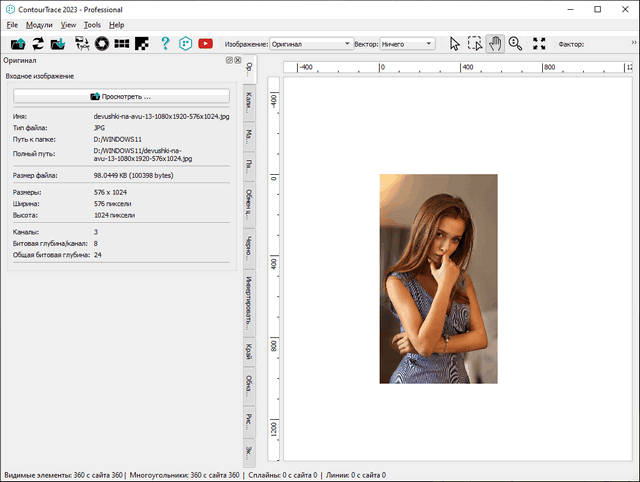
Task: Select the arrow pointer tool
Action: point(455,44)
